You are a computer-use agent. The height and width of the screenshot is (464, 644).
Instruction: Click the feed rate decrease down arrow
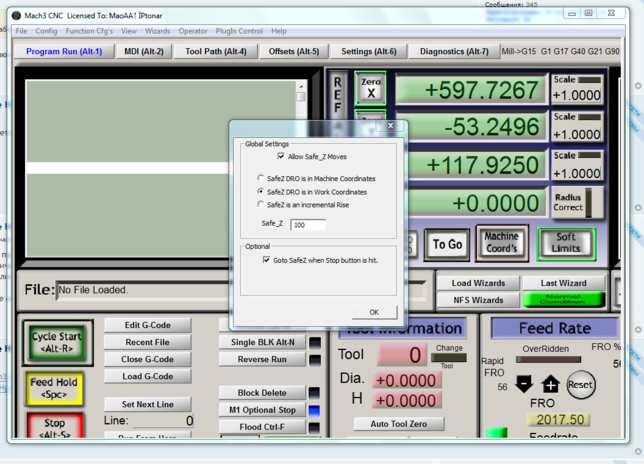524,384
